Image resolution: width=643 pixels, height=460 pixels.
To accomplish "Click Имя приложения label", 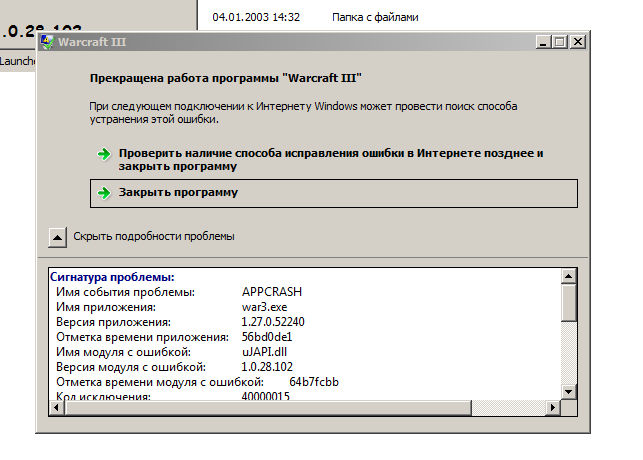I will 106,307.
